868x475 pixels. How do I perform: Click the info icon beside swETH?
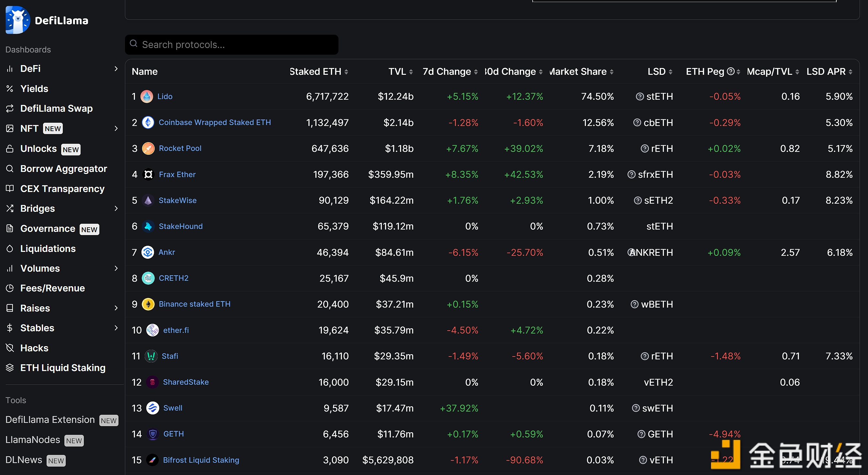[x=636, y=408]
